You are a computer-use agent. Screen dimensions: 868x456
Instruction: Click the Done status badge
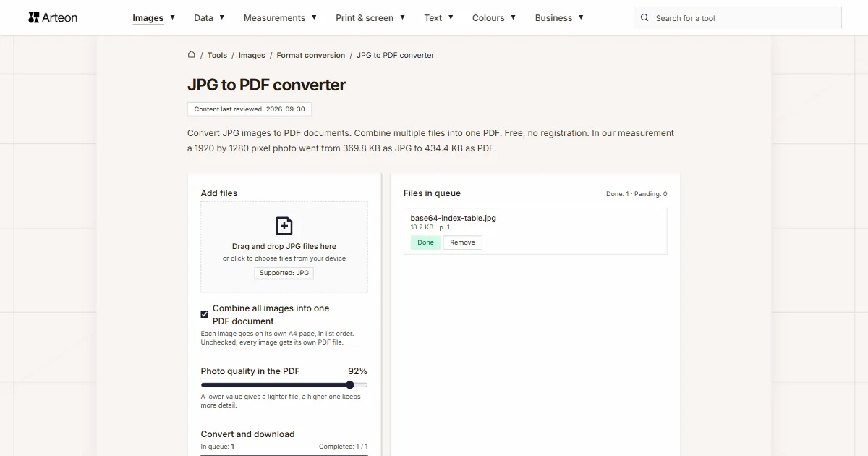click(x=425, y=242)
